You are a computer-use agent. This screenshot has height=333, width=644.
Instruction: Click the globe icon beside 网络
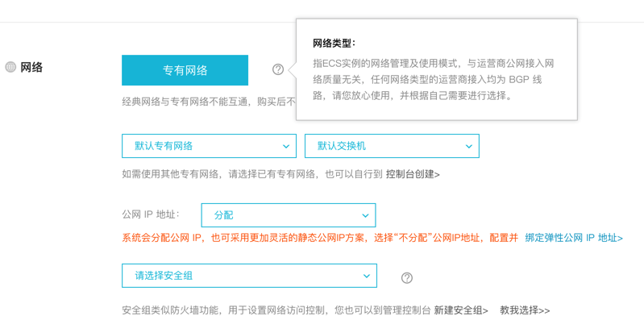(10, 67)
